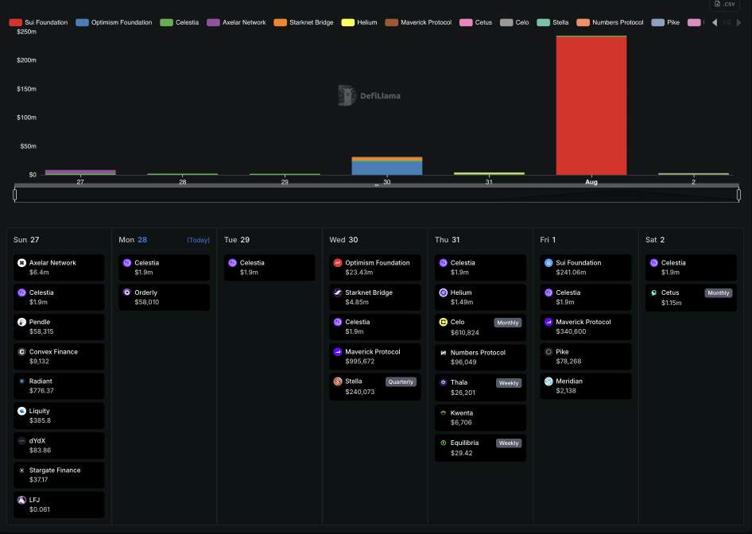The width and height of the screenshot is (752, 534).
Task: Toggle Sui Foundation series in chart legend
Action: click(40, 22)
